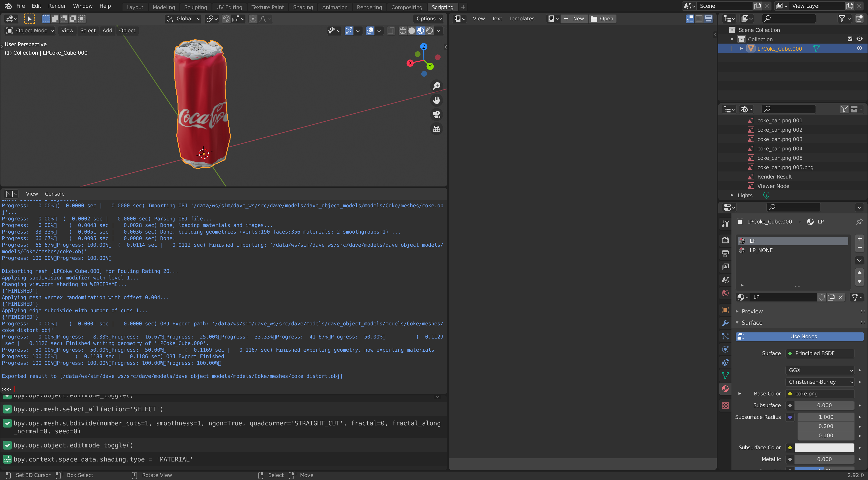Toggle X-ray mode
Image resolution: width=868 pixels, height=480 pixels.
tap(391, 31)
